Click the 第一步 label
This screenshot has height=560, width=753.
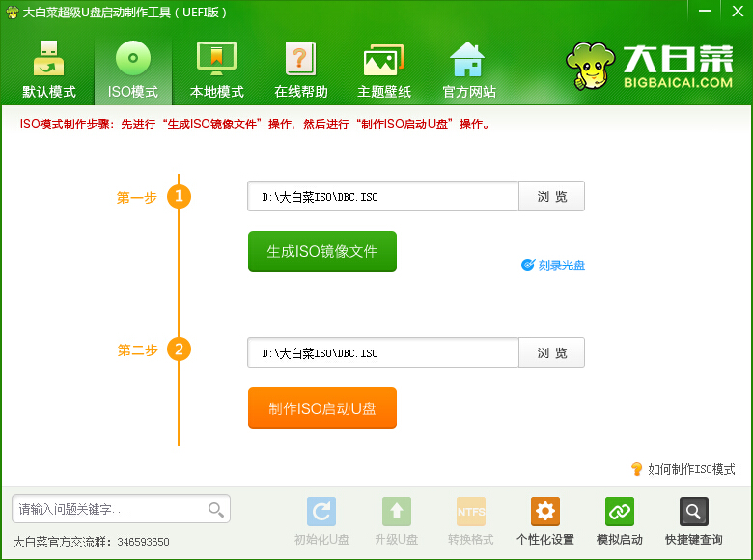tap(136, 197)
